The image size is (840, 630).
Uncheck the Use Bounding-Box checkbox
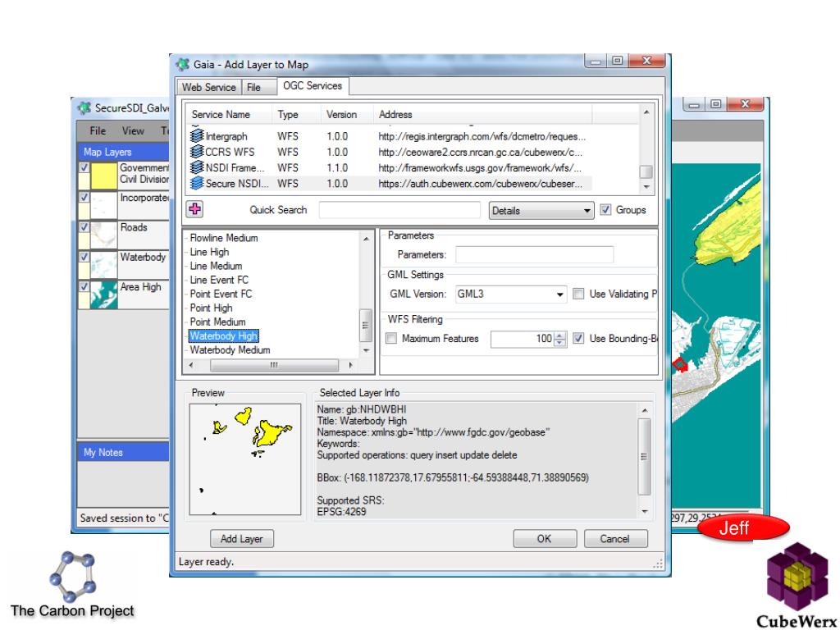click(x=578, y=339)
